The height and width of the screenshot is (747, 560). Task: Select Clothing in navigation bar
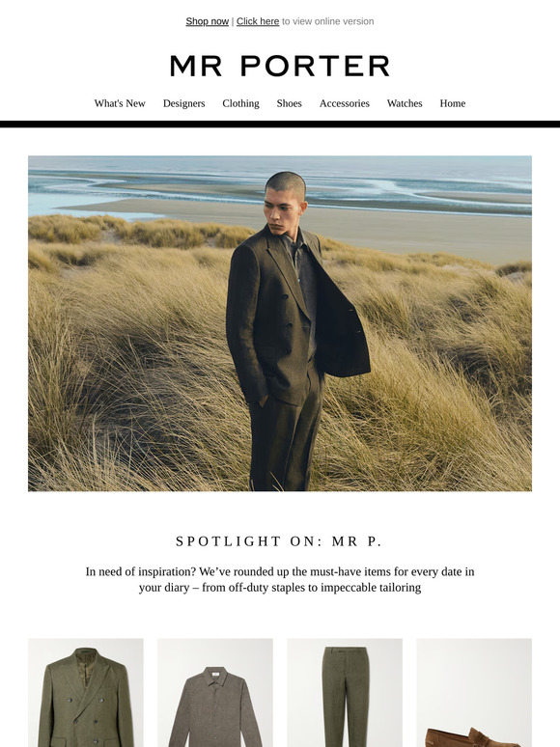click(x=240, y=103)
